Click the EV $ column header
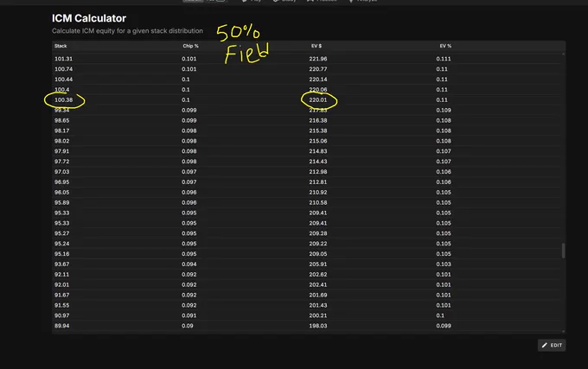 (316, 46)
